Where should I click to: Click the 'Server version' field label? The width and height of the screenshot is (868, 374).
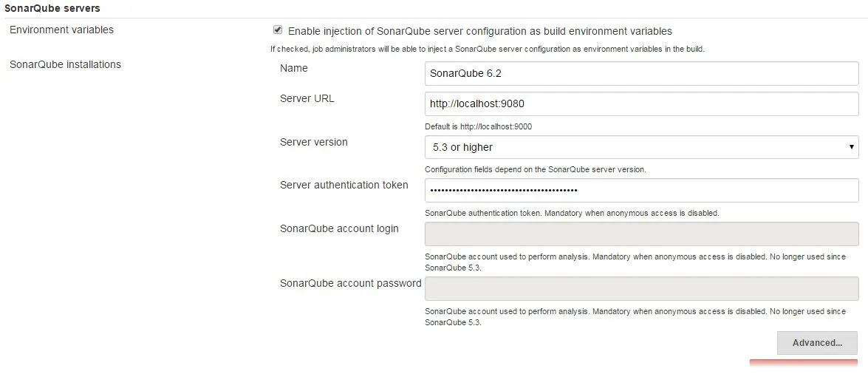pos(313,142)
